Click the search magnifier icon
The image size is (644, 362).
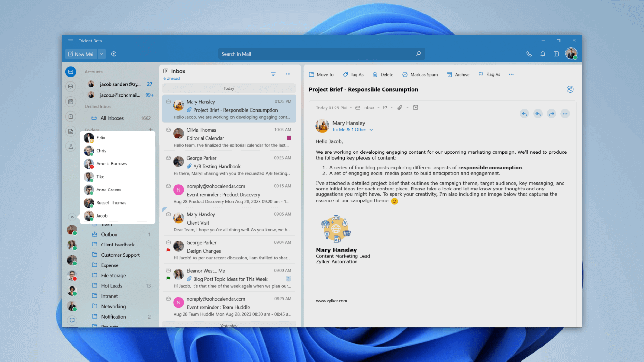pos(418,54)
